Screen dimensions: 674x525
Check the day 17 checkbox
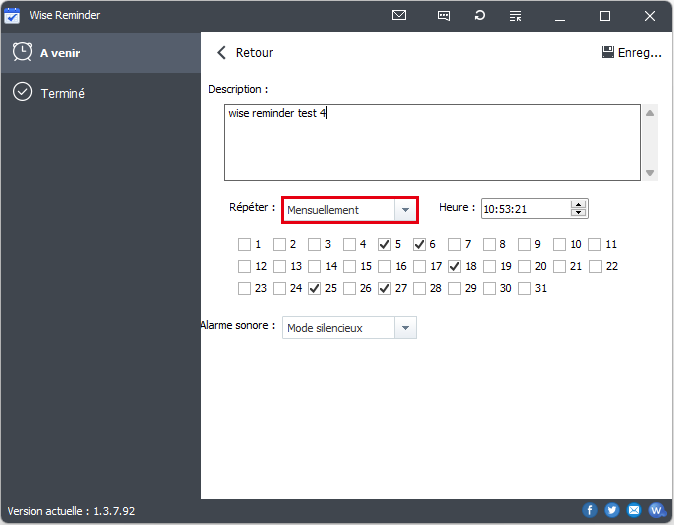419,267
